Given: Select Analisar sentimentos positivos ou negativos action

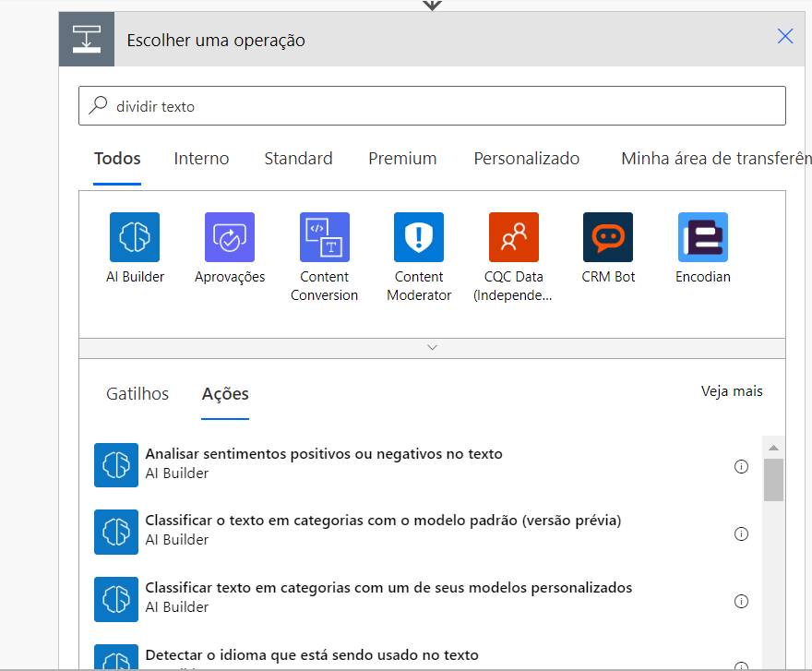Looking at the screenshot, I should click(x=421, y=465).
